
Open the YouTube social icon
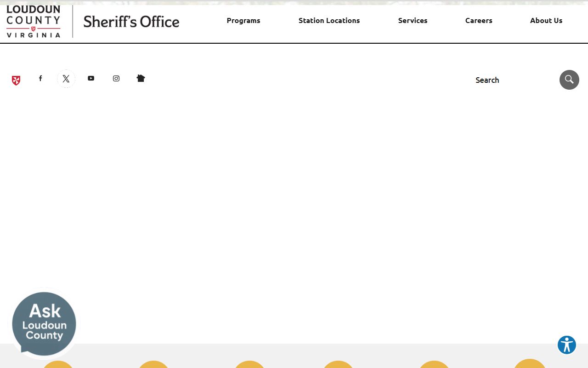point(91,78)
